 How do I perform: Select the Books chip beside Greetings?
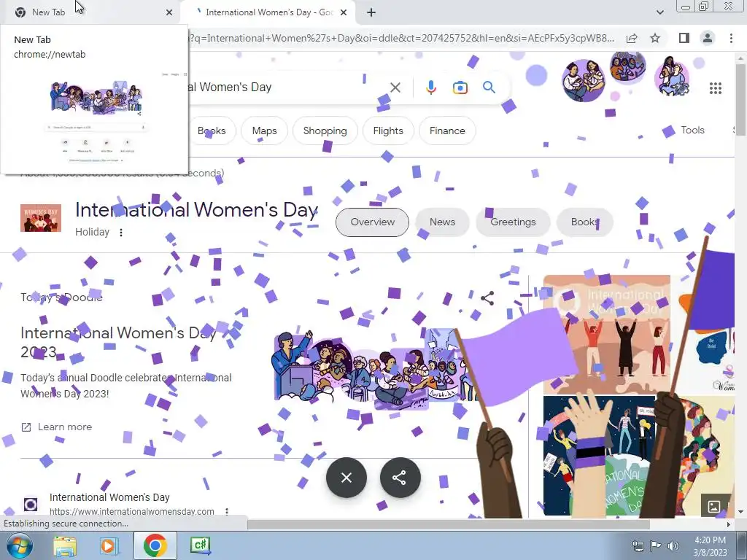[x=584, y=222]
